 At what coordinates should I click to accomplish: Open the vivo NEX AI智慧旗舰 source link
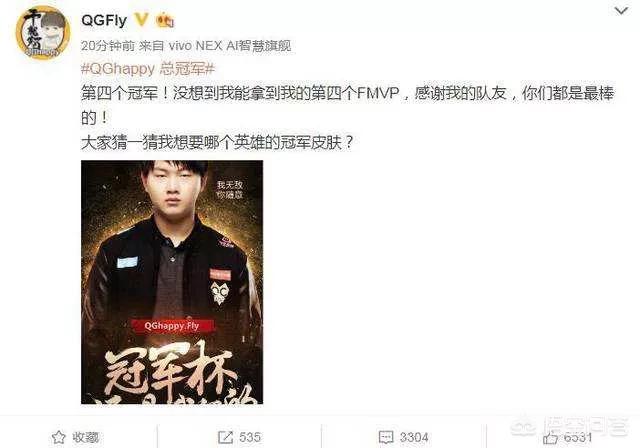click(230, 46)
